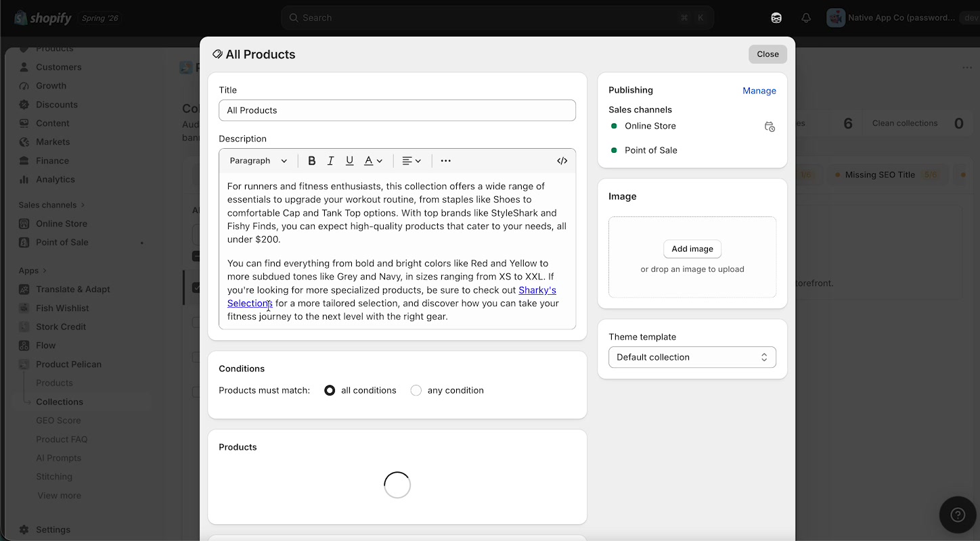Open more formatting options ellipsis
This screenshot has width=980, height=541.
pyautogui.click(x=445, y=161)
